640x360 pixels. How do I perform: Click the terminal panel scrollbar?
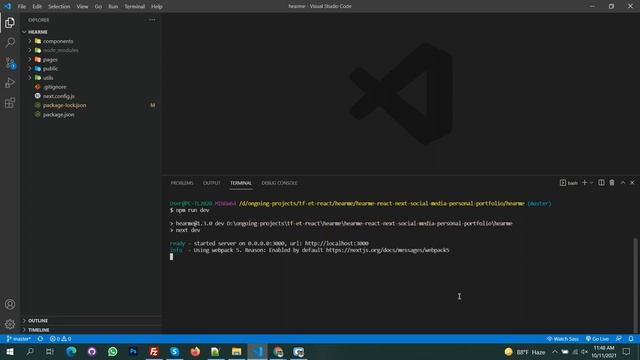(635, 285)
